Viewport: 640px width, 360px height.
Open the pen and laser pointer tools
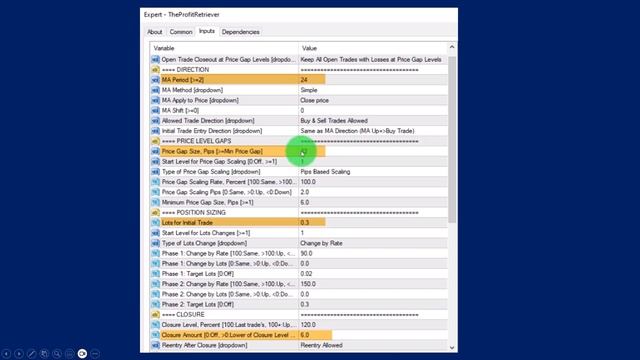(x=31, y=354)
